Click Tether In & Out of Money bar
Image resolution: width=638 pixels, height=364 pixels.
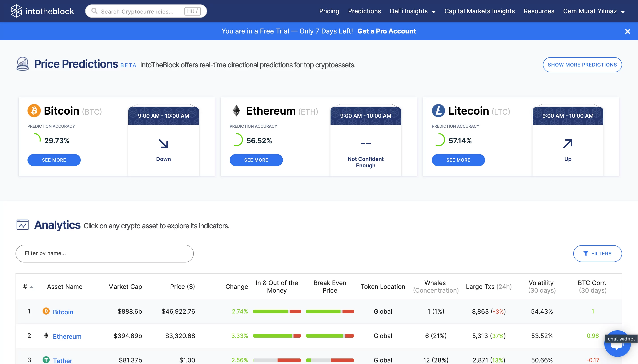tap(277, 360)
